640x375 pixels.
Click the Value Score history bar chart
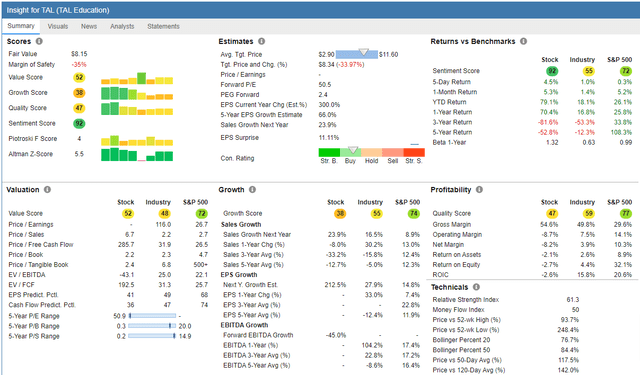(137, 78)
